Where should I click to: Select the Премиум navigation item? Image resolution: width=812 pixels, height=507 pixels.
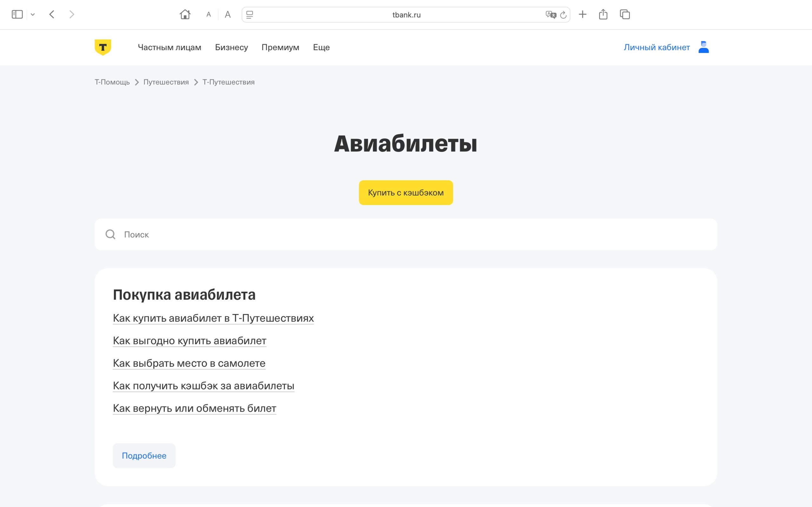pos(280,47)
